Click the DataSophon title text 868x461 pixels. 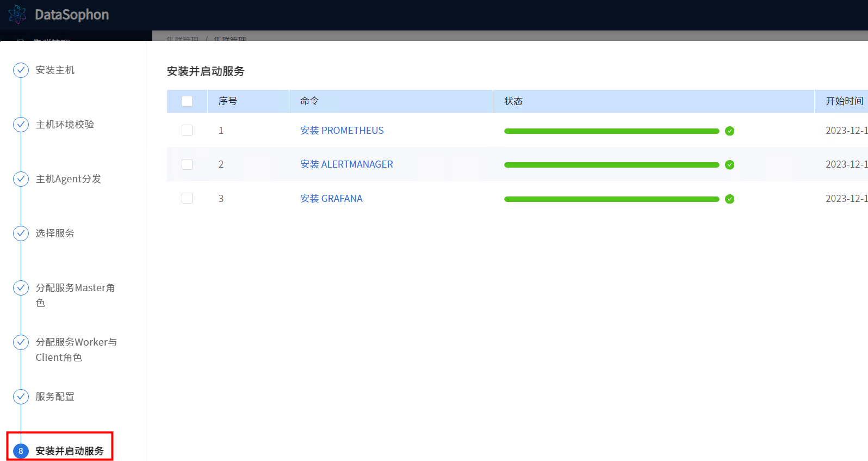pos(72,15)
